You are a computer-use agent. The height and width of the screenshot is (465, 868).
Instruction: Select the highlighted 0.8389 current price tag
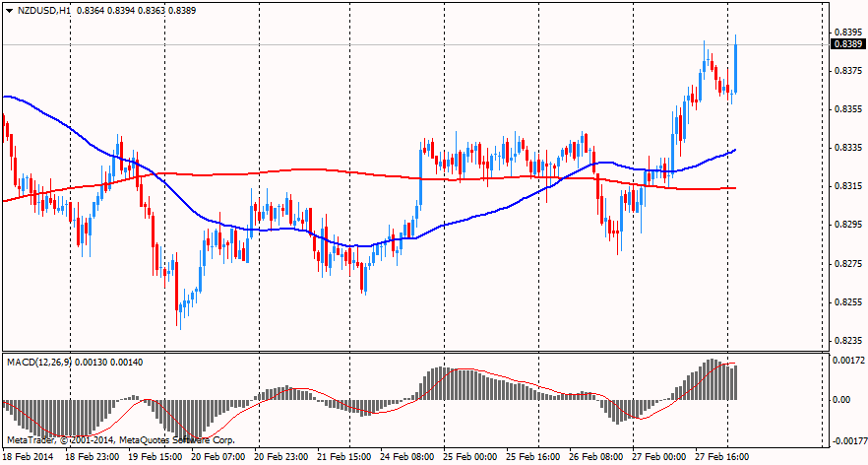pos(847,44)
